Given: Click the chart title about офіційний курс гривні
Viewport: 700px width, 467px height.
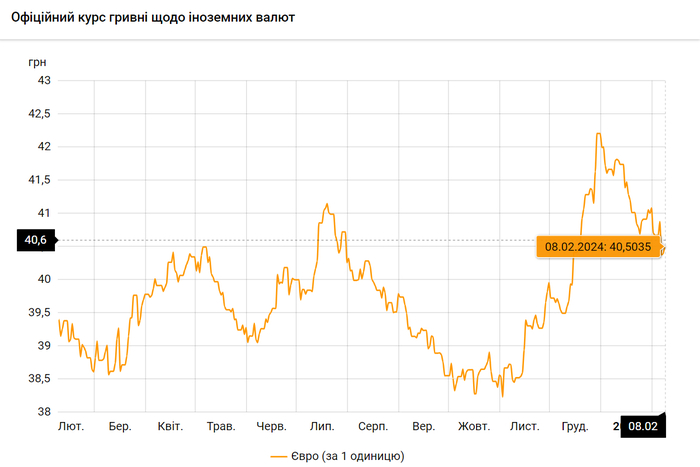Looking at the screenshot, I should point(152,18).
